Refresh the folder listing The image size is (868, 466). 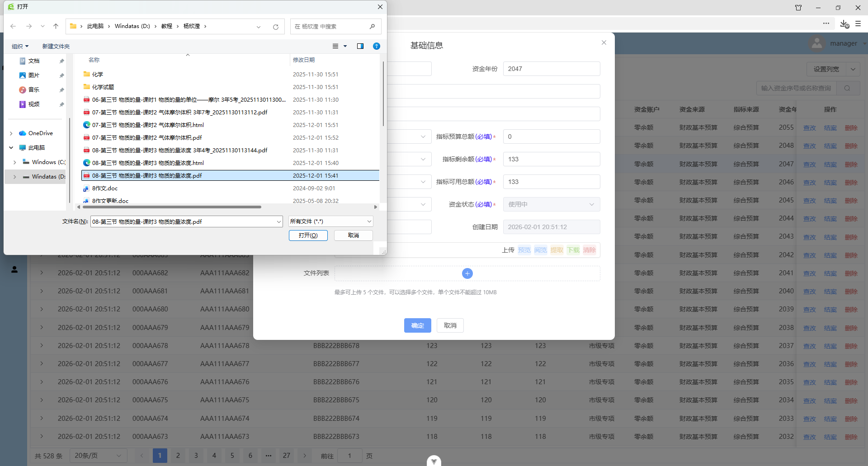click(275, 27)
